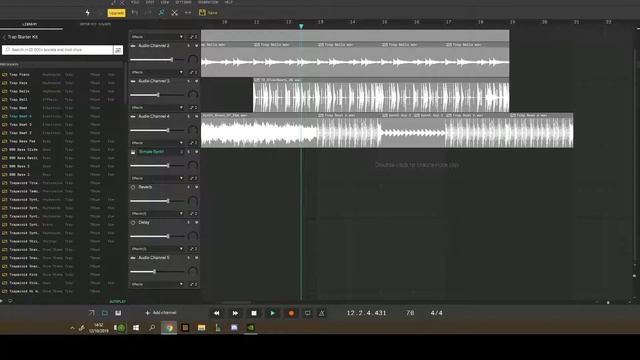
Task: Toggle loop mode in transport bar
Action: [x=307, y=313]
